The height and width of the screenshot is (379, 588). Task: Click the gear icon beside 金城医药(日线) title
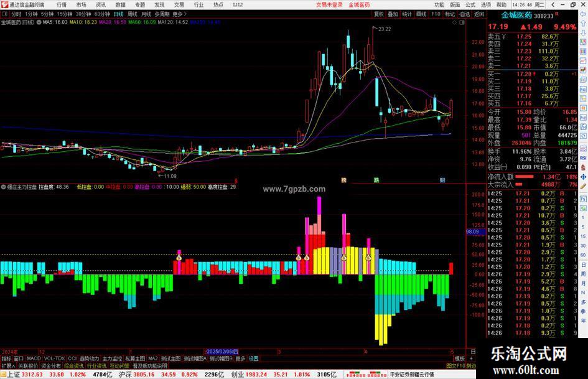click(x=39, y=22)
